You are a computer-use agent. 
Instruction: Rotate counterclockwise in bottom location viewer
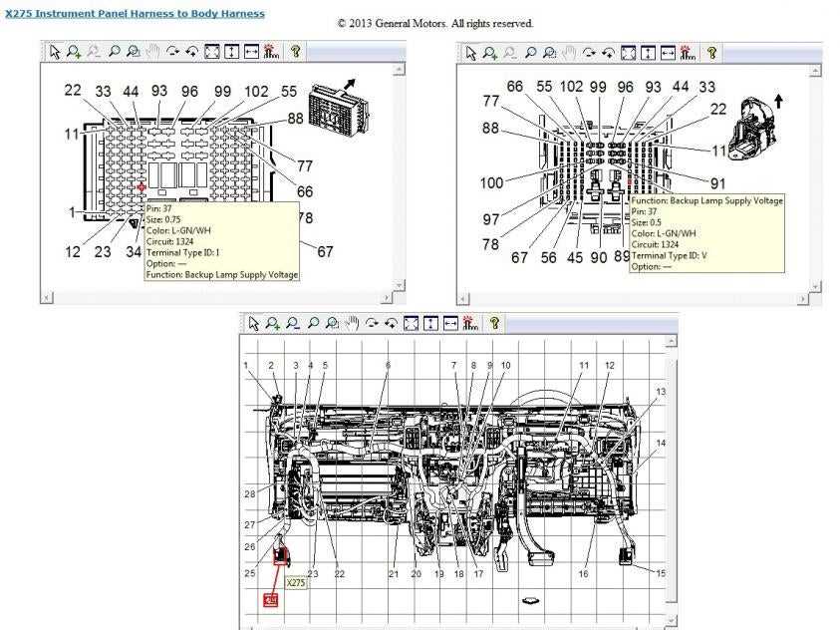(391, 323)
